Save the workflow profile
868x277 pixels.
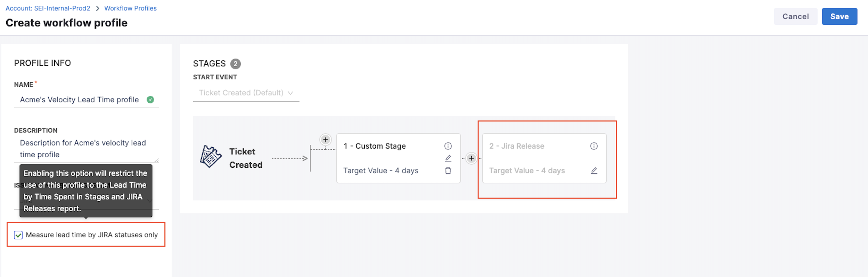pos(839,17)
